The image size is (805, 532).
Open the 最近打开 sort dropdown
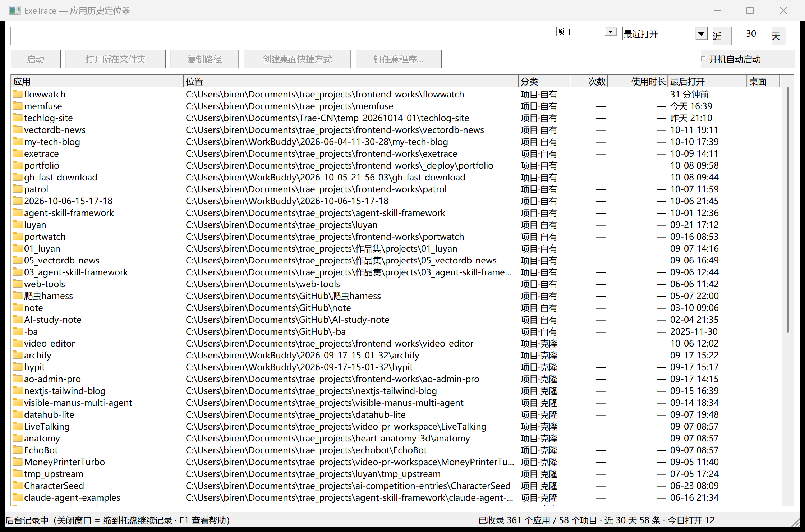(665, 34)
